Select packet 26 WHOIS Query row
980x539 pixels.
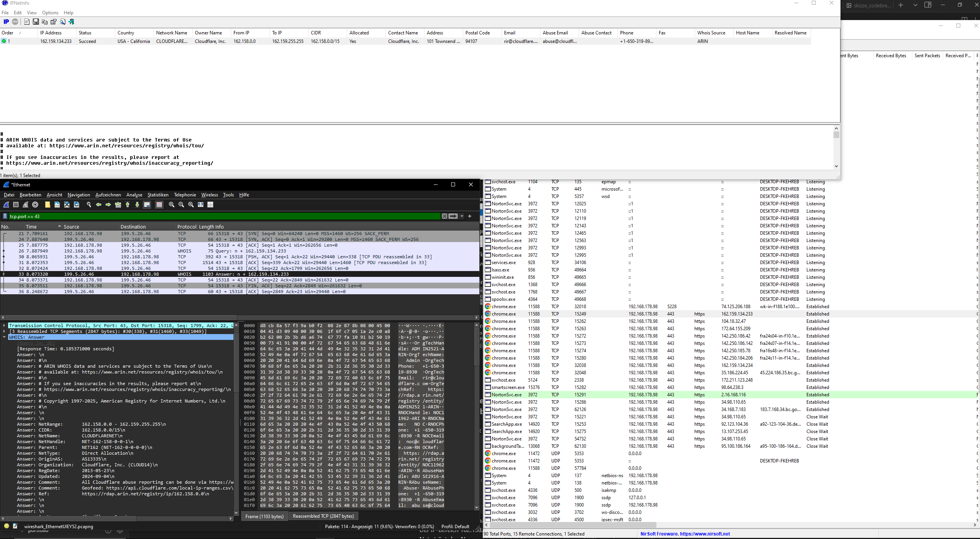coord(240,251)
